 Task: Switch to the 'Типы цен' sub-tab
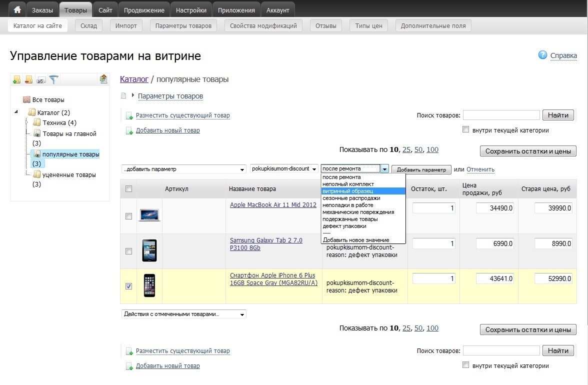pyautogui.click(x=368, y=25)
